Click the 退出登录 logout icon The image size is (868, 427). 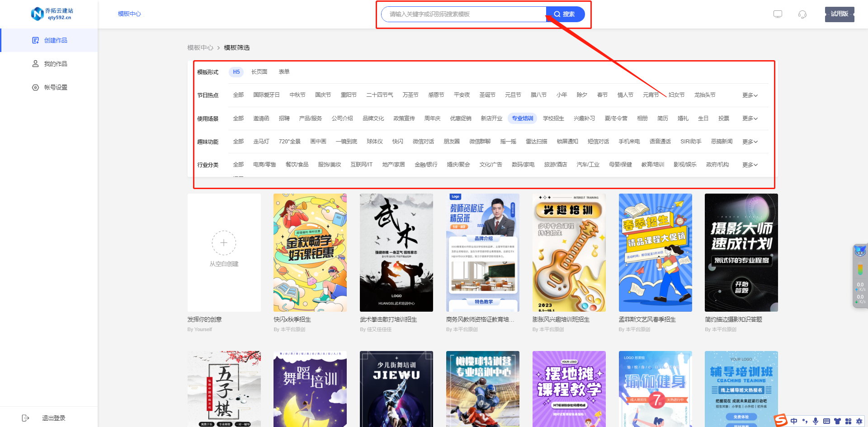(26, 418)
